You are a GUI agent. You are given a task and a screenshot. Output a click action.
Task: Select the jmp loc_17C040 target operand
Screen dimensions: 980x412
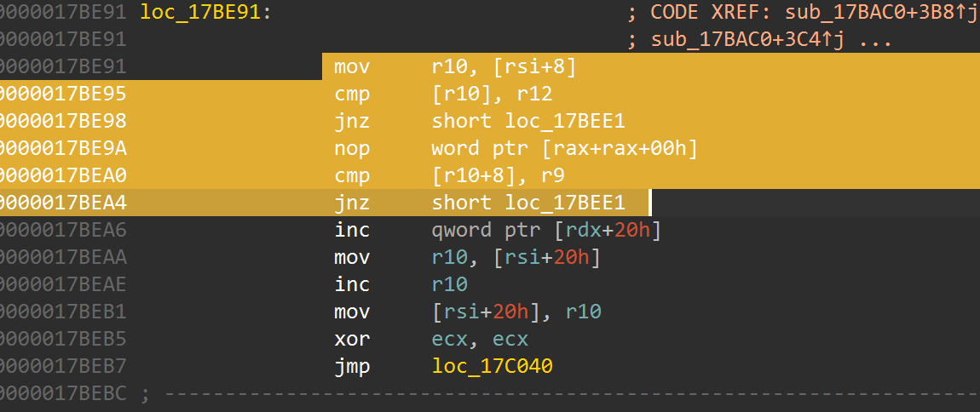[x=492, y=366]
